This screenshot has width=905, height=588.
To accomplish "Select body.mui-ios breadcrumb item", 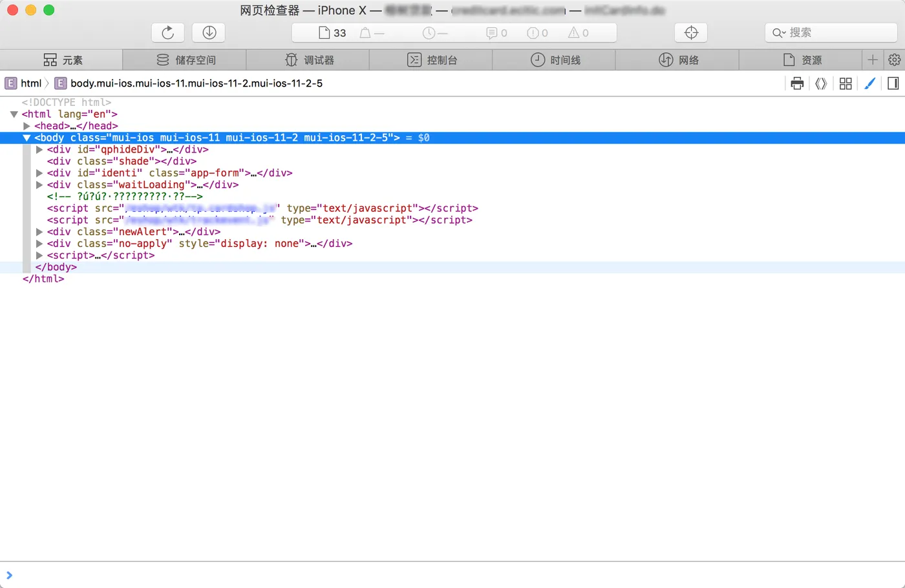I will coord(189,83).
